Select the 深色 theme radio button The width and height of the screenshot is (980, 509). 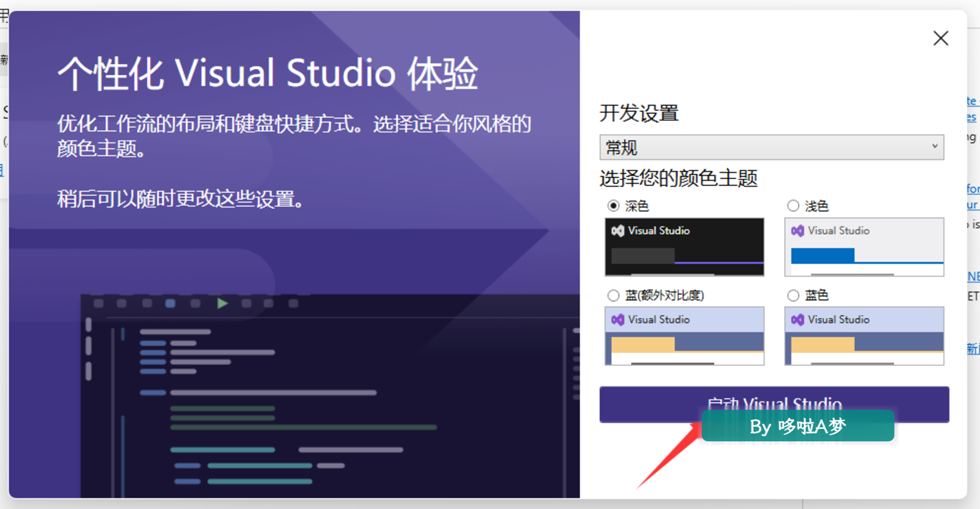(613, 206)
